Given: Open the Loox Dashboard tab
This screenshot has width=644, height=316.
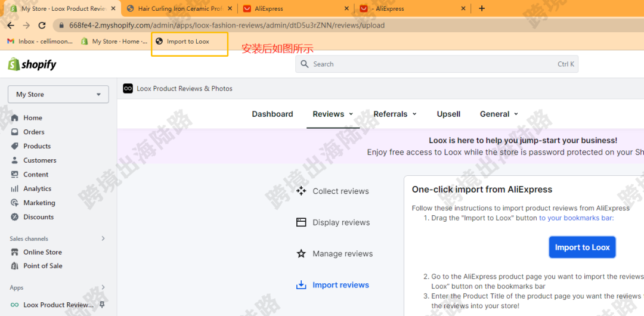Looking at the screenshot, I should tap(273, 114).
